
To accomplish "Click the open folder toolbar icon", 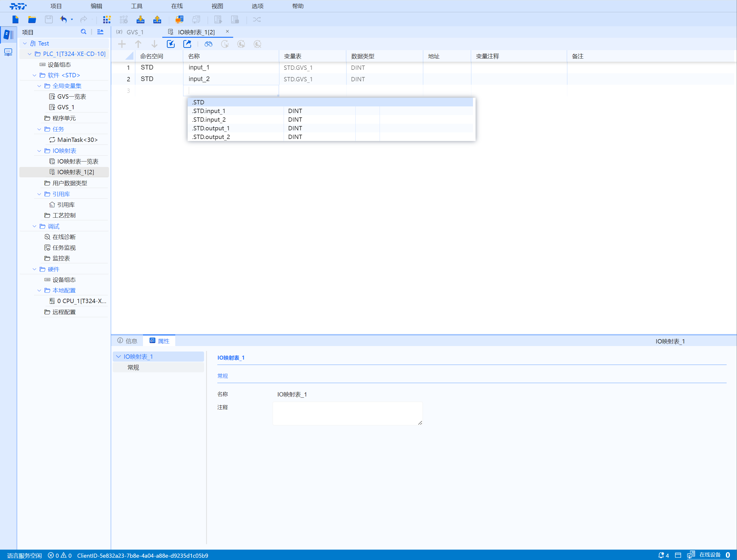I will tap(32, 19).
